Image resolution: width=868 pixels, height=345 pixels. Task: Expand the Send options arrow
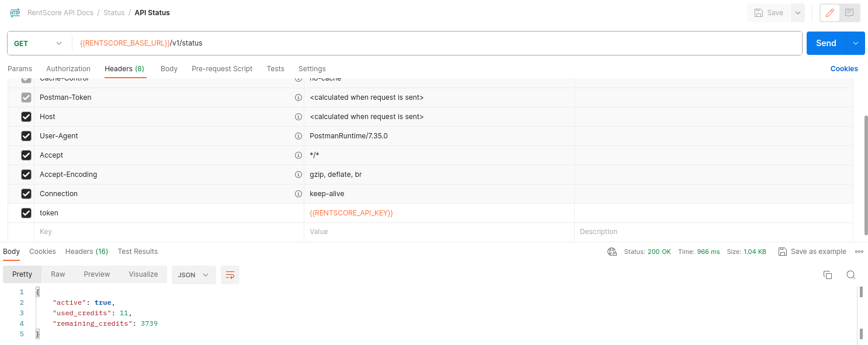(856, 43)
